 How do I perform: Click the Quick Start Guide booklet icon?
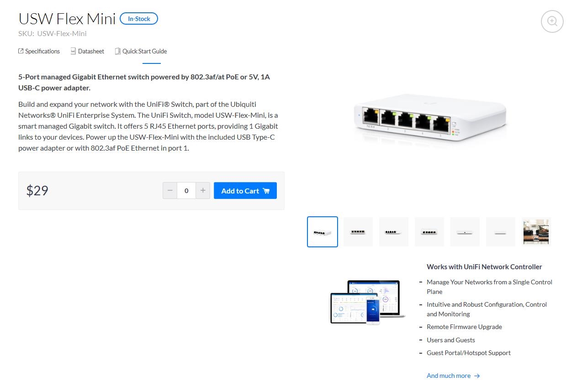click(117, 51)
